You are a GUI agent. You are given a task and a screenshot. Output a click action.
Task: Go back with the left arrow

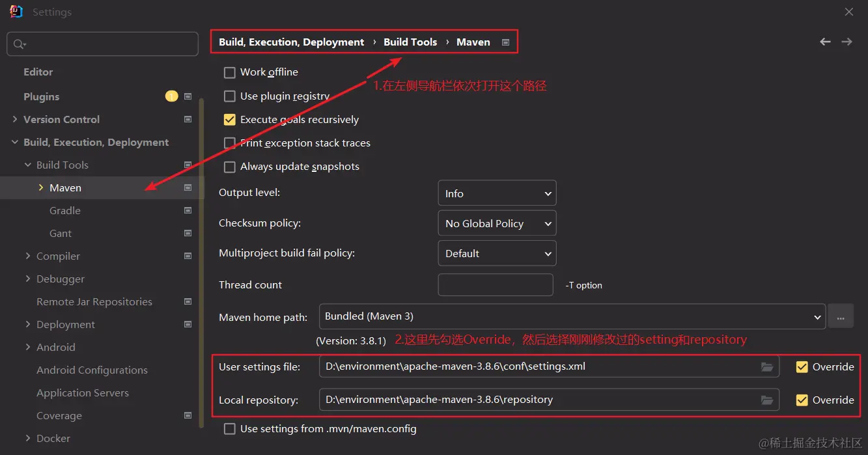pos(825,42)
